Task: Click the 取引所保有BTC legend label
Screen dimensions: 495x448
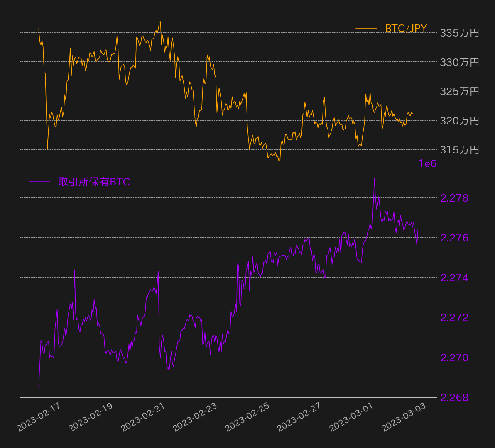Action: (x=94, y=182)
